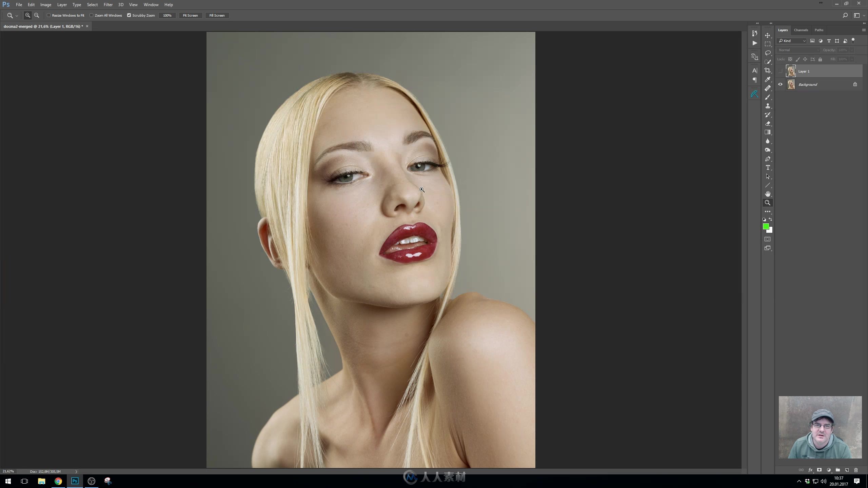Enable Zoom All Windows checkbox
Screen dimensions: 868x488
click(x=91, y=15)
